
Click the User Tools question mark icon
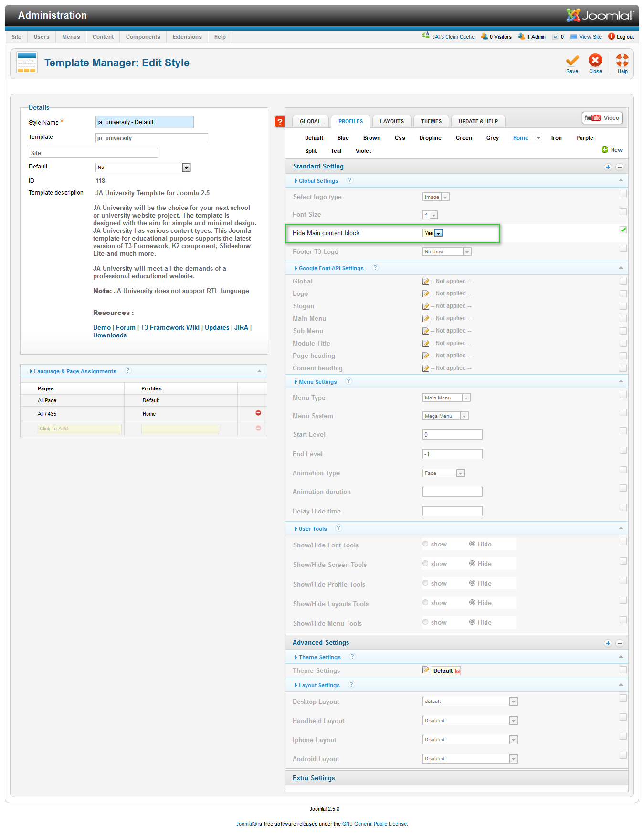tap(338, 528)
